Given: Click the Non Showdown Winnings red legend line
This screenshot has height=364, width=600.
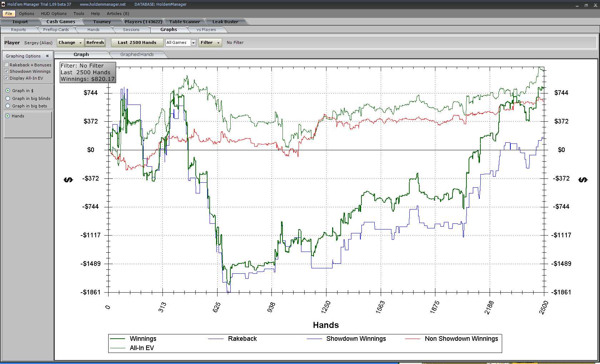Looking at the screenshot, I should click(412, 339).
